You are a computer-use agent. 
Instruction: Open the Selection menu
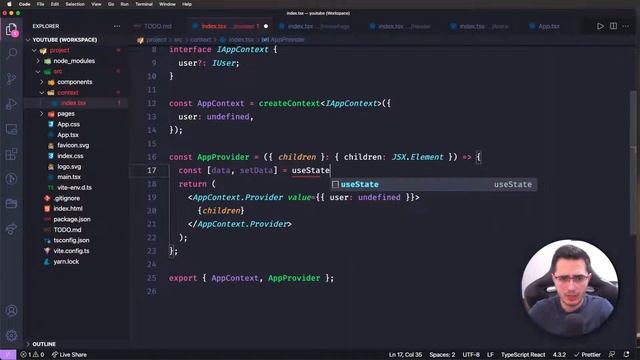[75, 4]
